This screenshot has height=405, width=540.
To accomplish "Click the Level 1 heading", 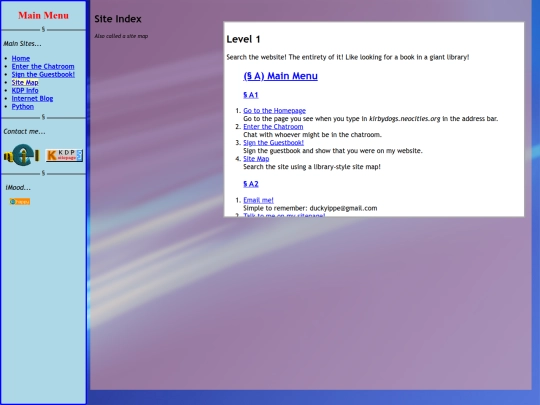I will click(x=243, y=39).
